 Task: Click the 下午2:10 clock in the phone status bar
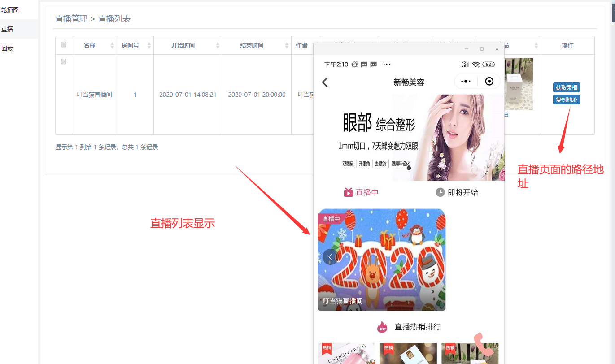(336, 65)
